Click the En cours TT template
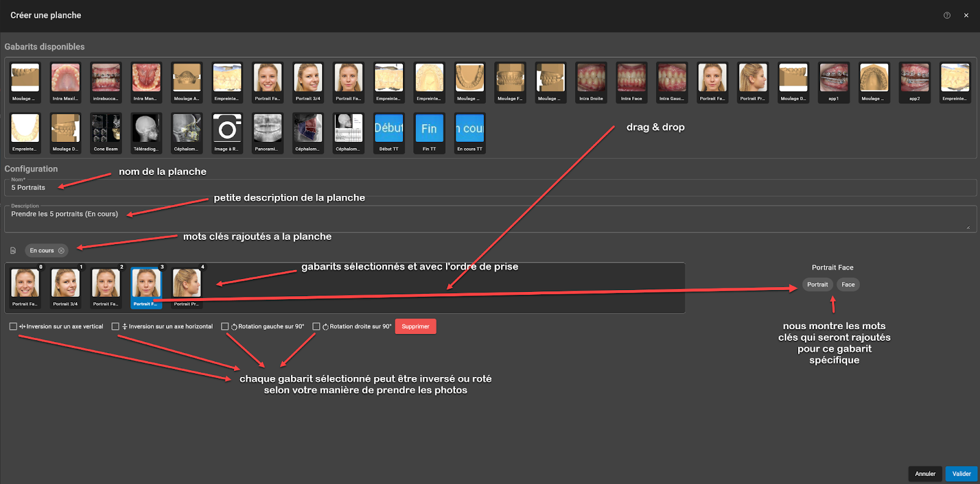This screenshot has width=980, height=484. coord(470,133)
